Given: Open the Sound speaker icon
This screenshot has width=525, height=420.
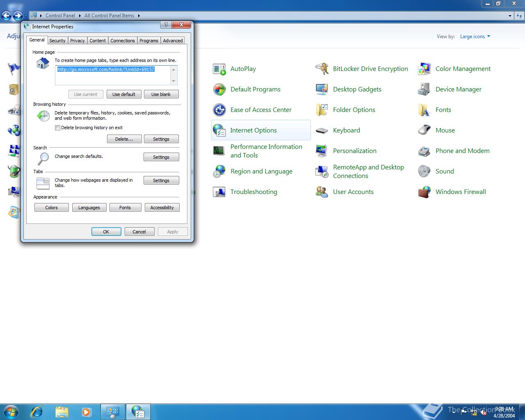Looking at the screenshot, I should (425, 171).
